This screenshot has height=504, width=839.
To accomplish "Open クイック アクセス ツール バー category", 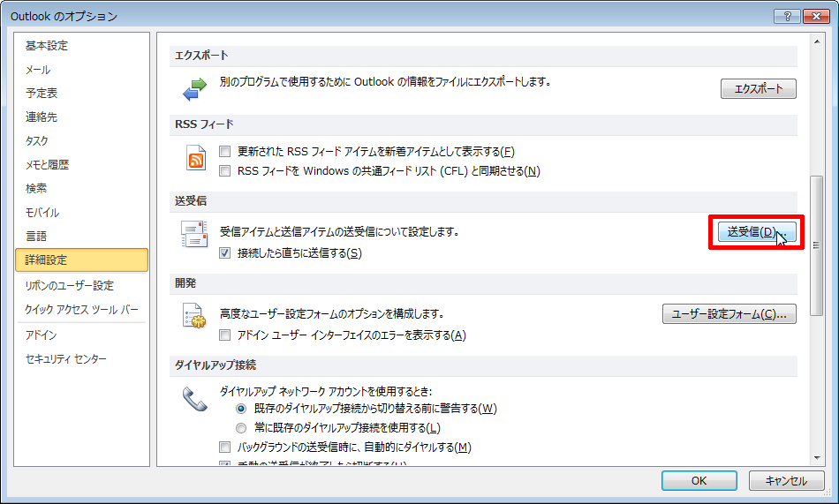I will 81,310.
